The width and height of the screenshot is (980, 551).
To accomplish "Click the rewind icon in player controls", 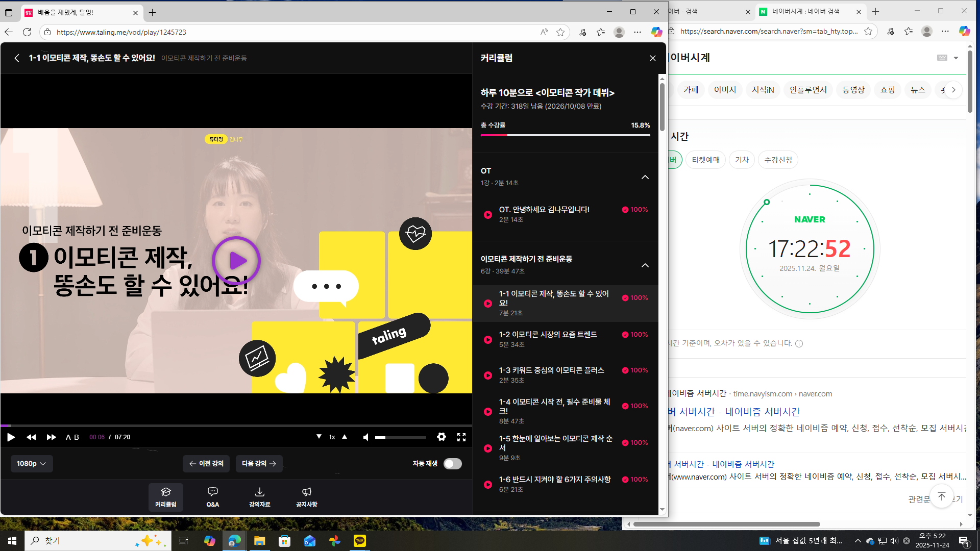I will click(31, 437).
